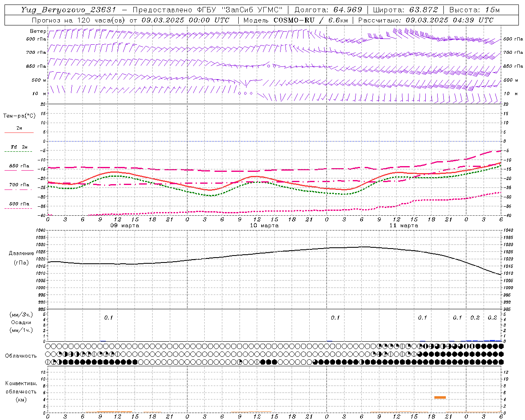This screenshot has width=525, height=420.
Task: Click the "(мм/1ч.)" precipitation unit label
Action: 21,330
